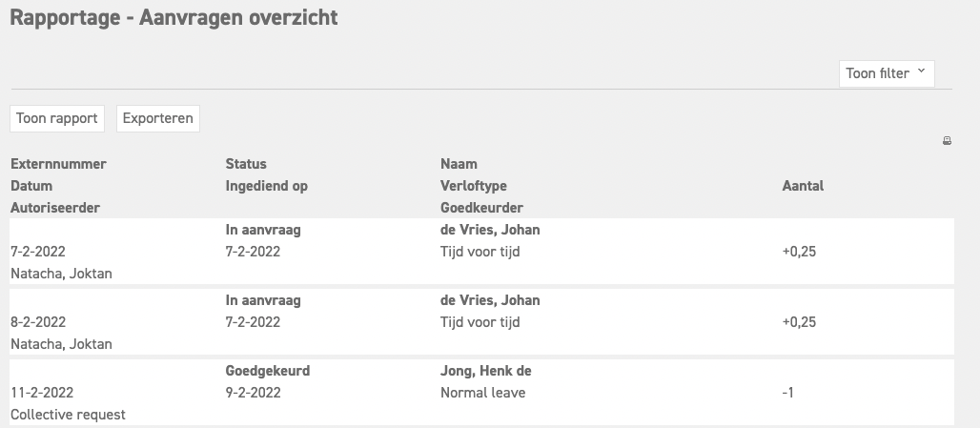
Task: Expand the Toon filter dropdown
Action: (x=887, y=73)
